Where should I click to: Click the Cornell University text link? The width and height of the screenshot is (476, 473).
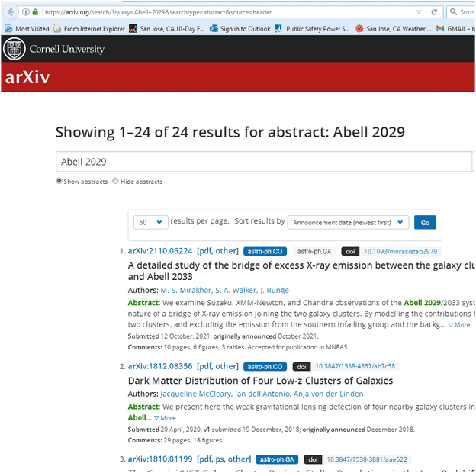(x=67, y=49)
